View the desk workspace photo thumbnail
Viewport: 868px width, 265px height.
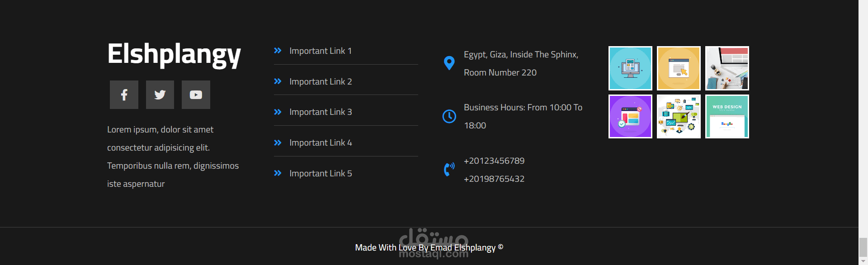point(727,68)
